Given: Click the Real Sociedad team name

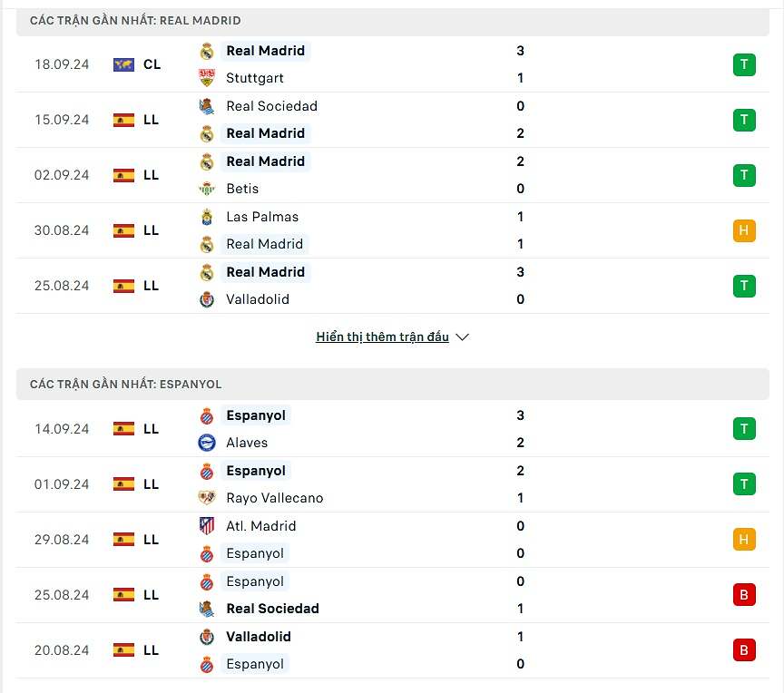Looking at the screenshot, I should [272, 106].
